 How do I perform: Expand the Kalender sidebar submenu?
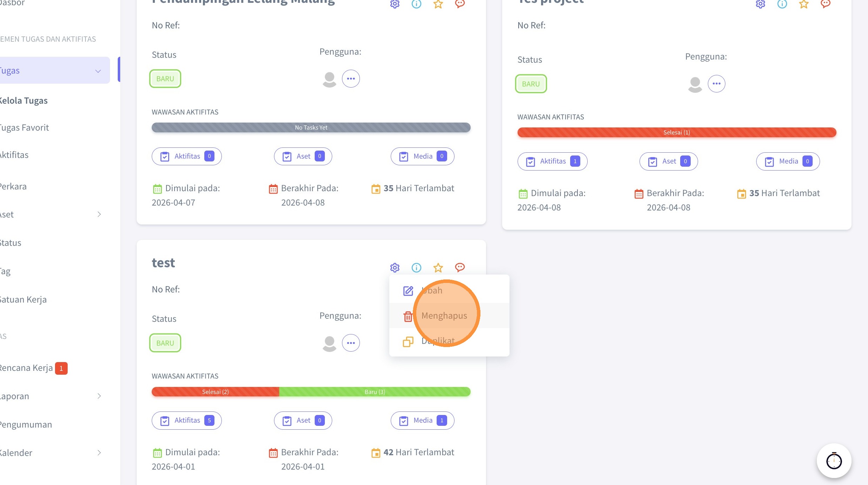[x=99, y=453]
